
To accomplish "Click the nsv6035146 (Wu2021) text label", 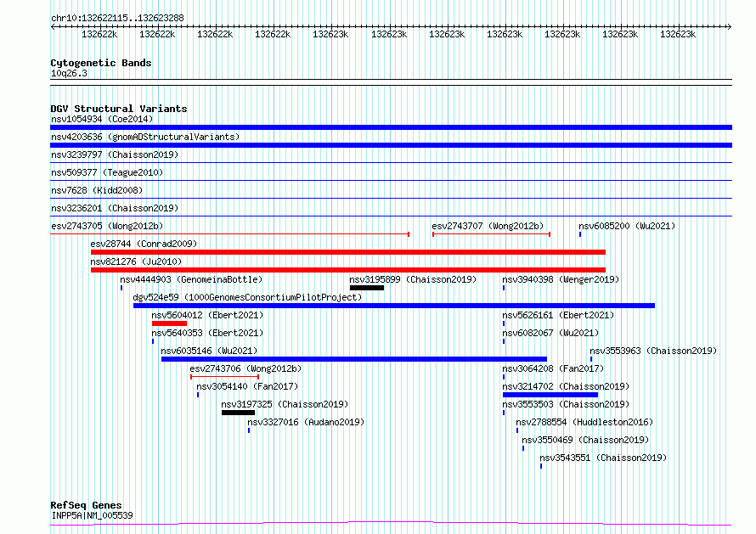I will coord(209,351).
